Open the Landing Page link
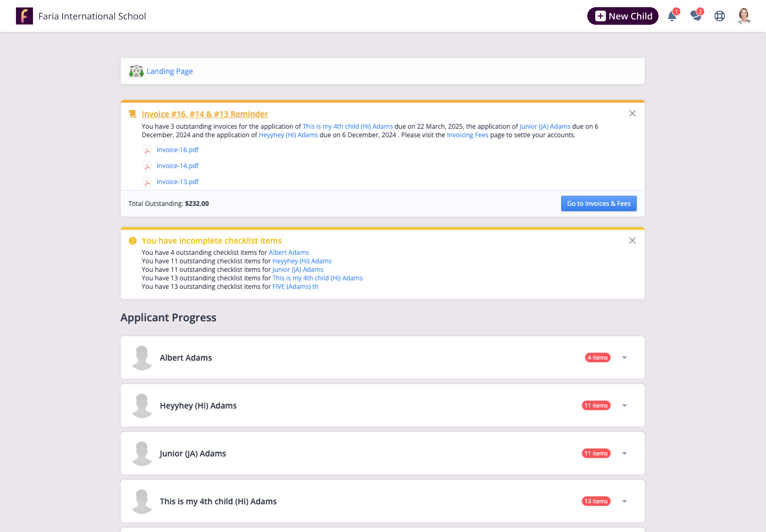 click(169, 71)
